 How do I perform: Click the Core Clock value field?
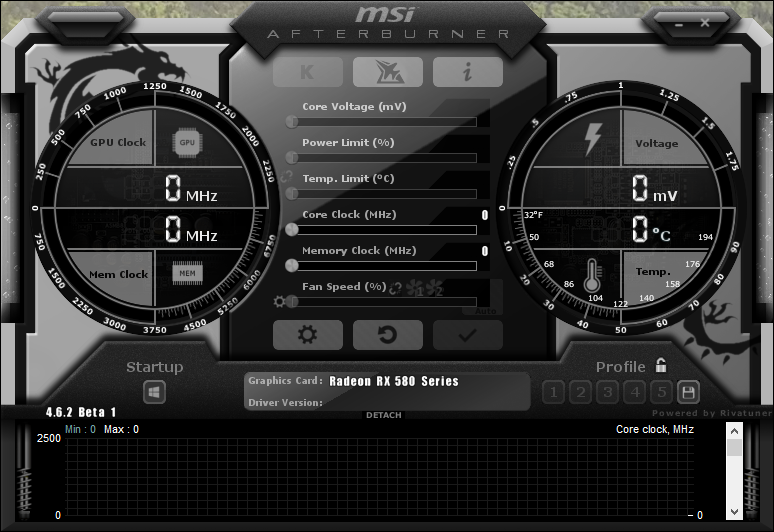[x=485, y=215]
